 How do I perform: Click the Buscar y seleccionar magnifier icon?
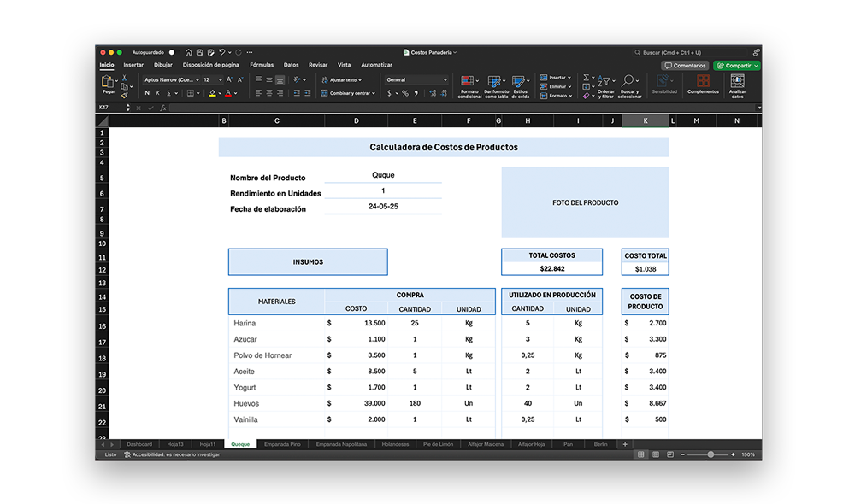tap(628, 81)
